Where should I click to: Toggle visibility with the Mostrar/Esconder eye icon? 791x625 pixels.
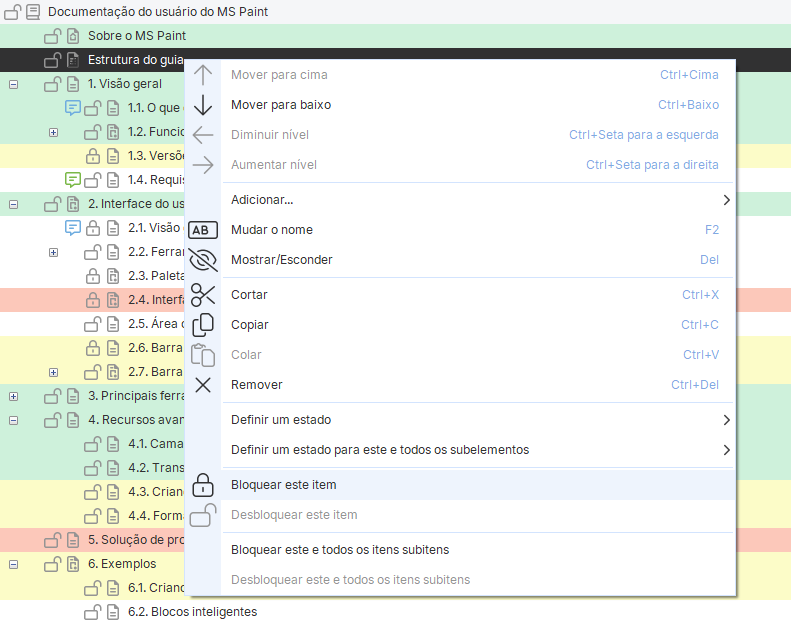click(203, 260)
